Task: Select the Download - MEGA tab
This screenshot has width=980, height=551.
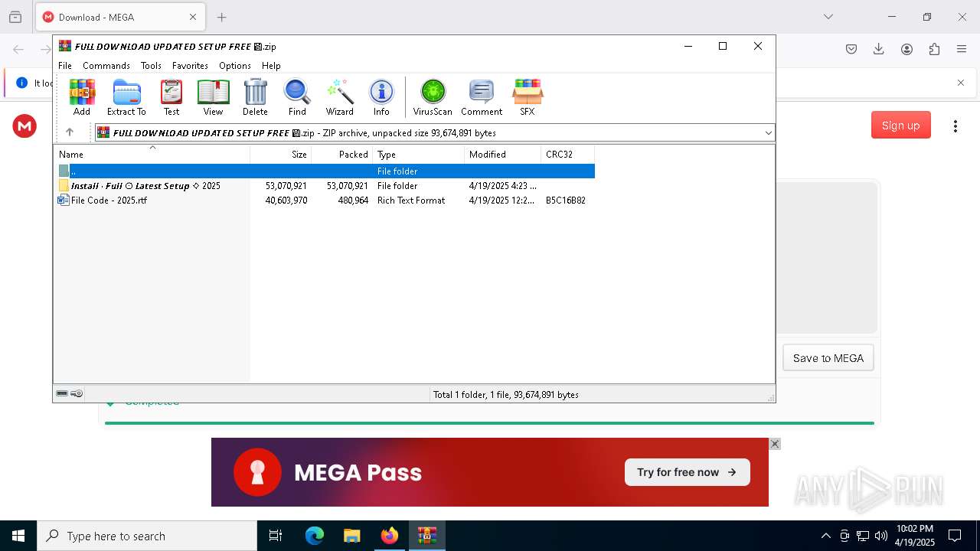Action: tap(120, 17)
